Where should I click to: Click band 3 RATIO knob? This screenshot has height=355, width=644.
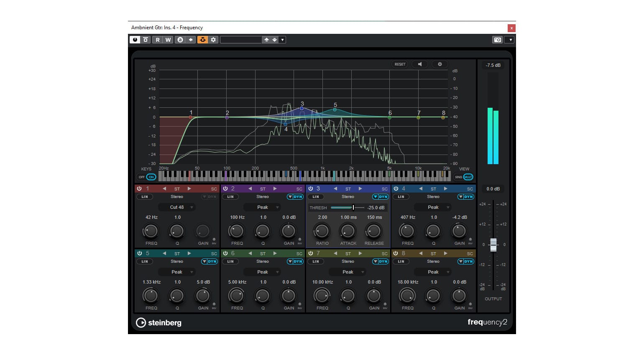click(322, 231)
